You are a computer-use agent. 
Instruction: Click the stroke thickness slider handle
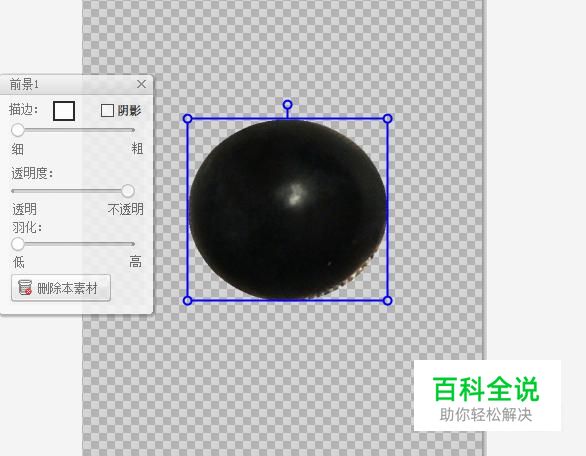tap(17, 130)
